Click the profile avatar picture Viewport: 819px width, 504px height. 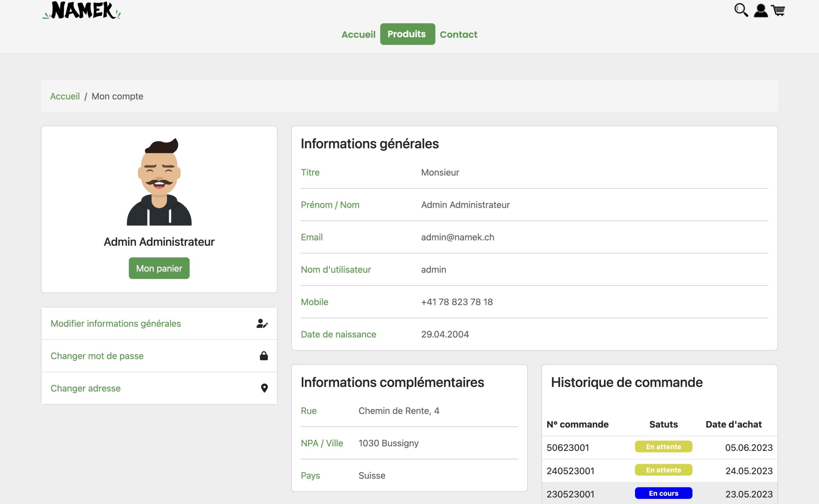(x=159, y=182)
